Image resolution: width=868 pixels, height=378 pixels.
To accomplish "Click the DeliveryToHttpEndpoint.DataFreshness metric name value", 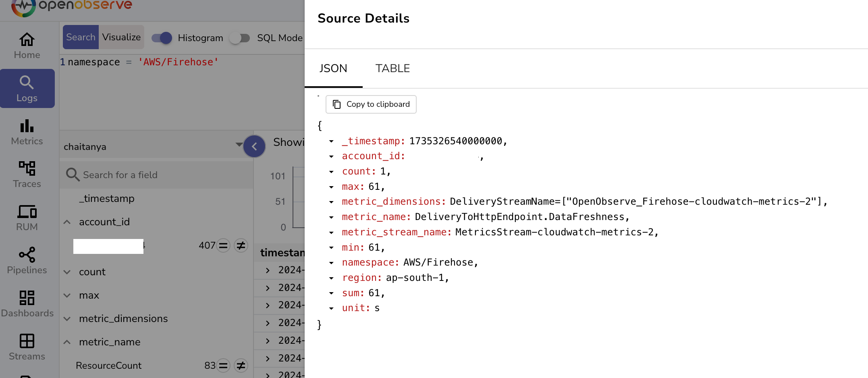I will 520,217.
